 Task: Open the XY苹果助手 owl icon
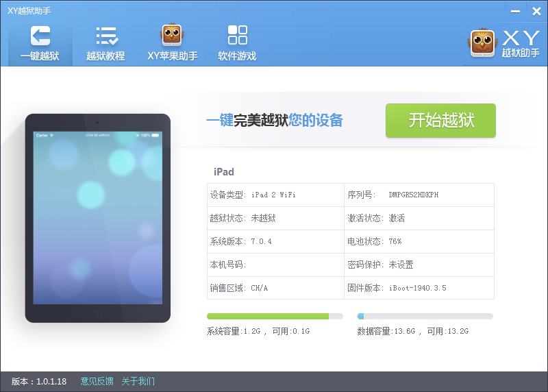point(172,35)
